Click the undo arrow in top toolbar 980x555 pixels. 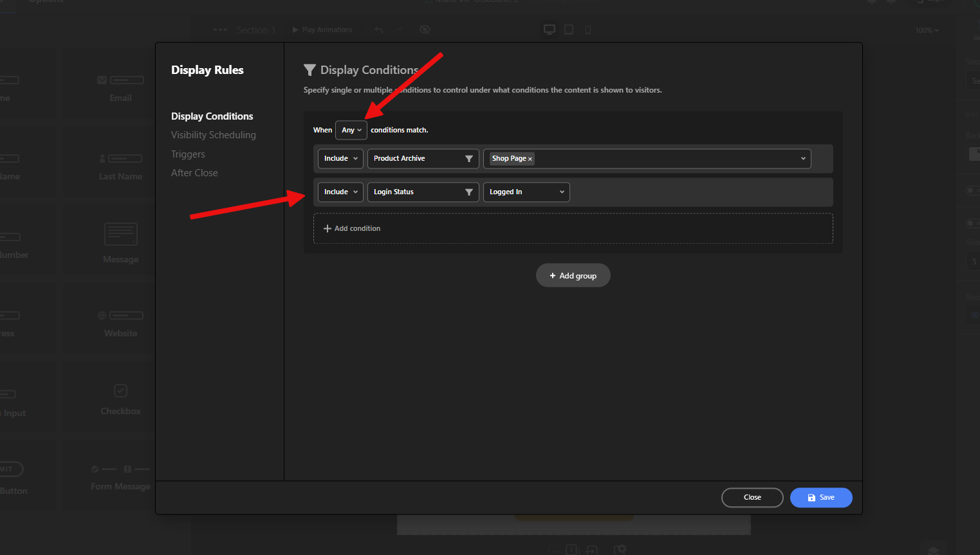[x=378, y=30]
